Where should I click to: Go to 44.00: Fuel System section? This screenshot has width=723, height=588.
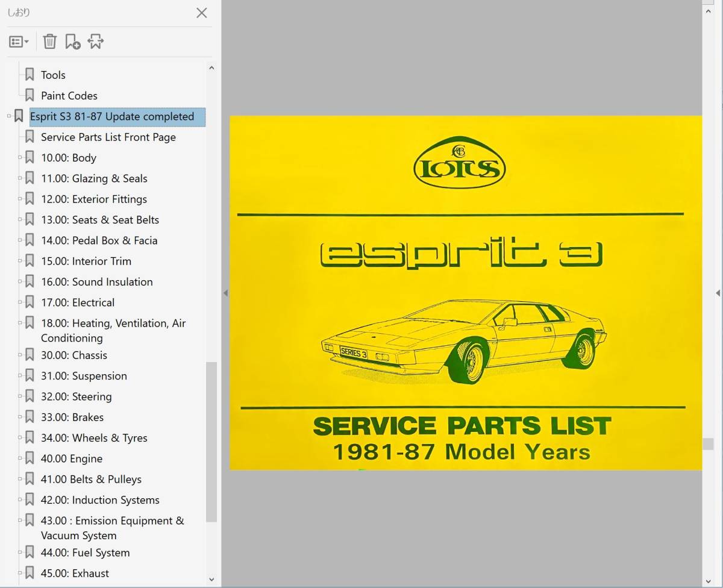pyautogui.click(x=86, y=553)
